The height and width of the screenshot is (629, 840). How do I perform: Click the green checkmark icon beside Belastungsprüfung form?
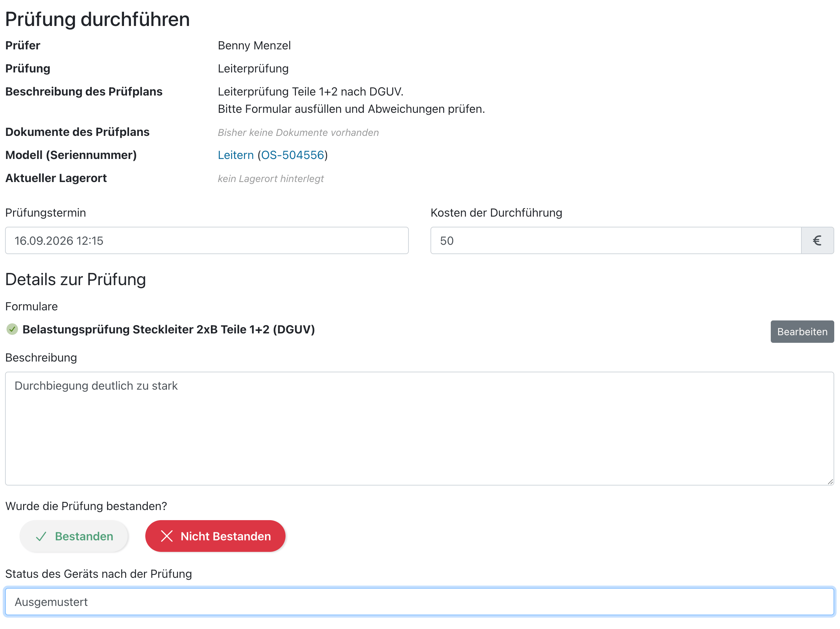click(x=12, y=329)
